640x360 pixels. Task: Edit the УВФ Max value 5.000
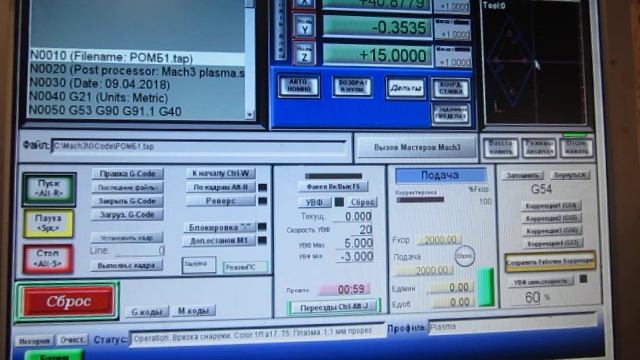click(354, 243)
